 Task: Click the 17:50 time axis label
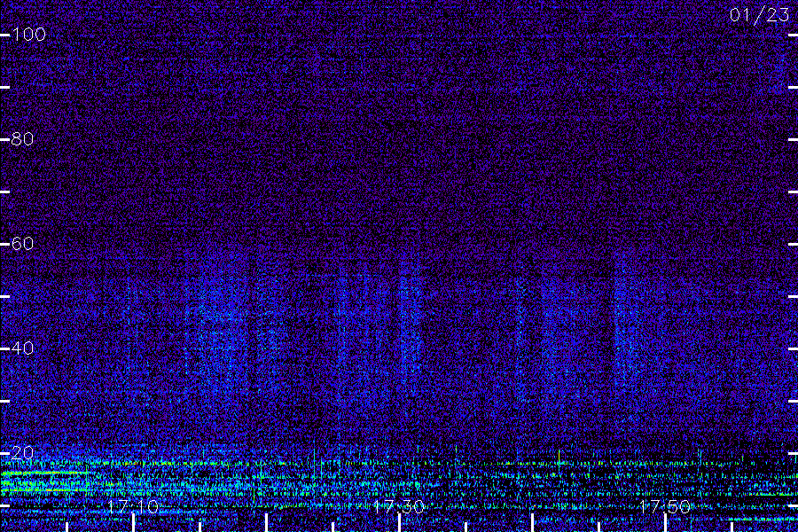pos(665,506)
